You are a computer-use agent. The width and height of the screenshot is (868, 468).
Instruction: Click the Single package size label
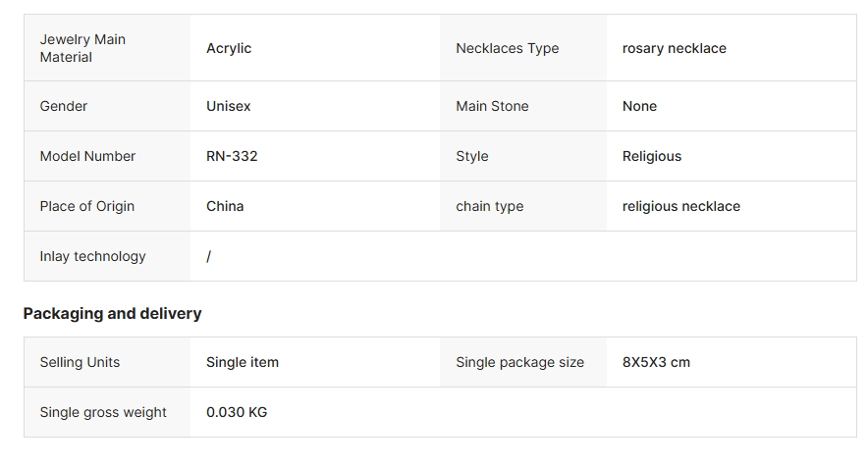pyautogui.click(x=519, y=362)
